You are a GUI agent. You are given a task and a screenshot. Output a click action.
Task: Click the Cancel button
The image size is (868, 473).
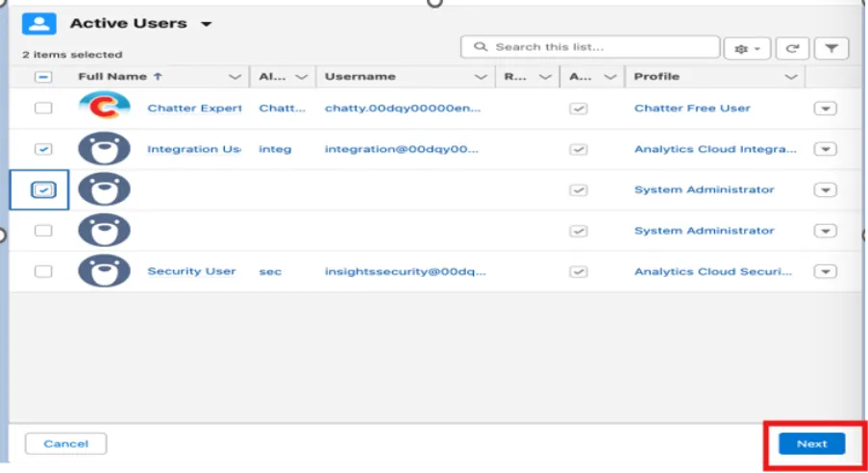(66, 443)
